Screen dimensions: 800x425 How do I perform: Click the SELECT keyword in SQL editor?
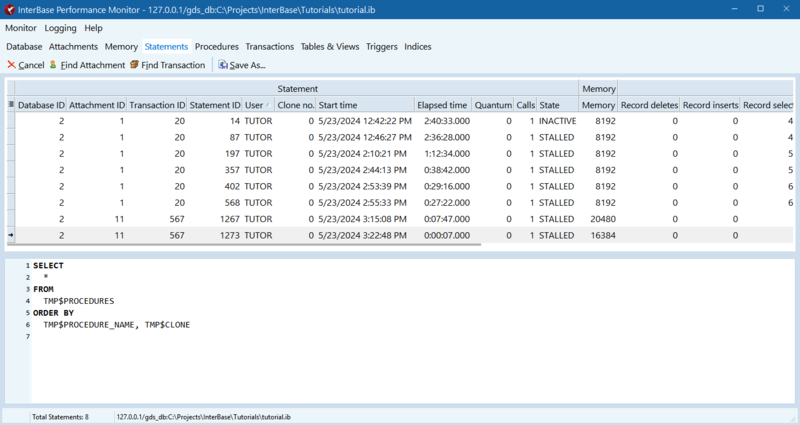48,265
